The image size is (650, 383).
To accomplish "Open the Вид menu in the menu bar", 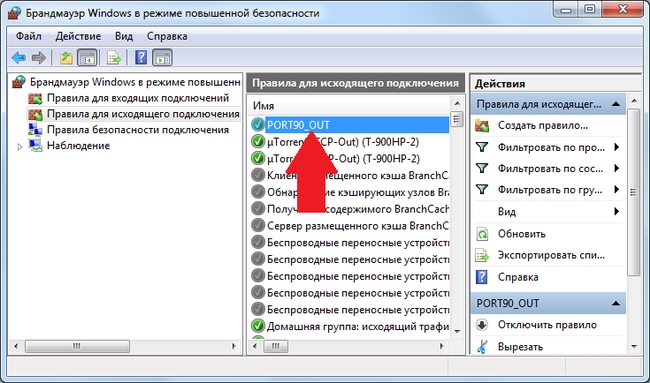I will coord(124,36).
